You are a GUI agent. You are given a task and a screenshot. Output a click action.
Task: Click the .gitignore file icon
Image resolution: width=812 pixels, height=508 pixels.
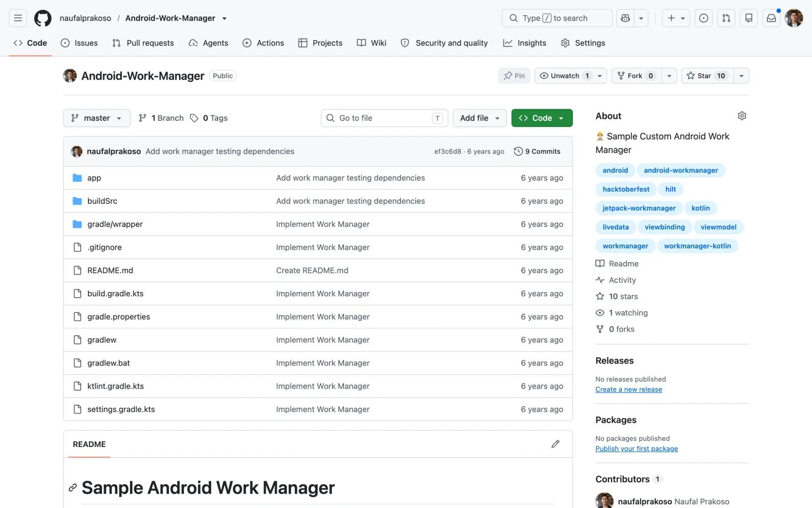pyautogui.click(x=77, y=247)
